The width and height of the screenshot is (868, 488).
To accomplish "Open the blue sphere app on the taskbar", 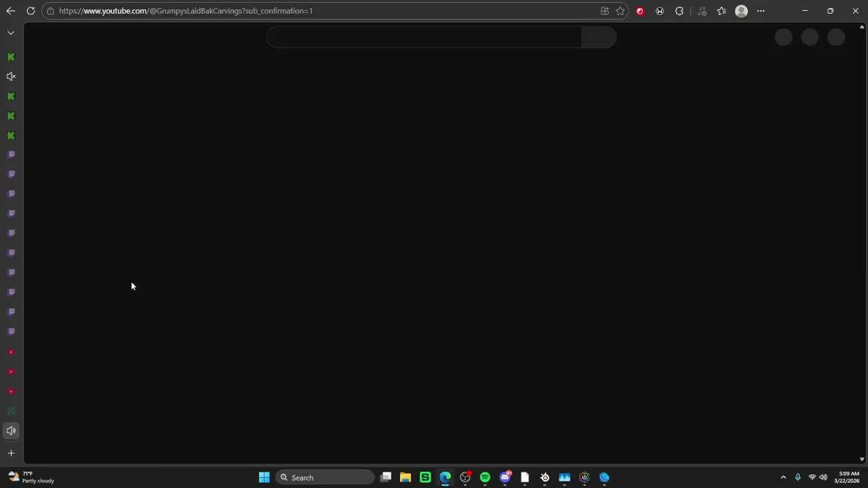I will [604, 478].
